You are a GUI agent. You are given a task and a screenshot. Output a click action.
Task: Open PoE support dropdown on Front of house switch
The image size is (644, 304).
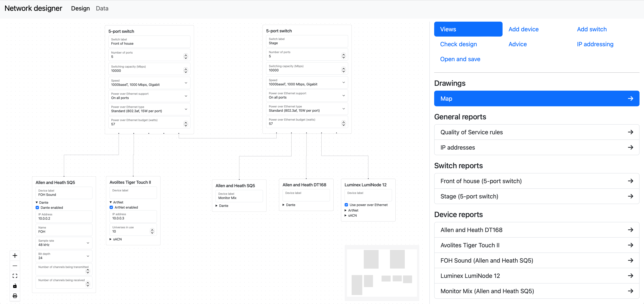click(149, 96)
